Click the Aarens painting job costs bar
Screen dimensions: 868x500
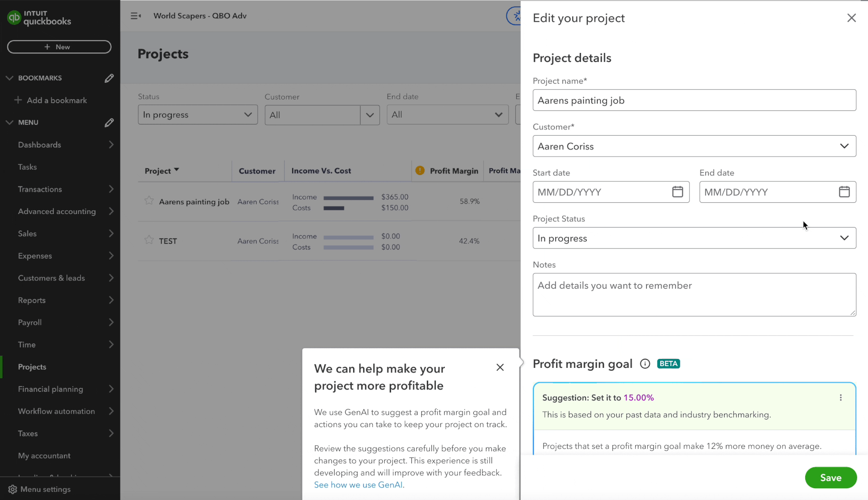(334, 208)
